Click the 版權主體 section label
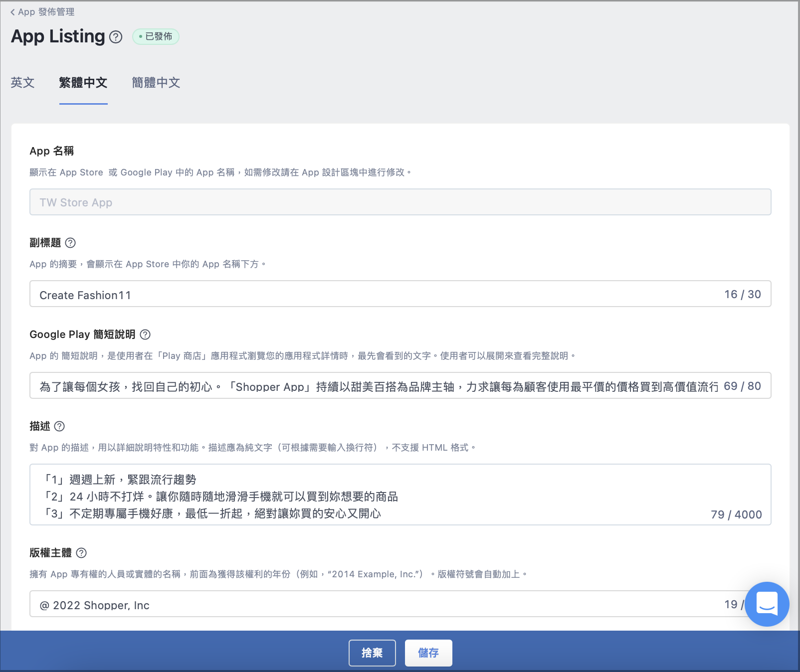Viewport: 800px width, 672px height. pos(51,553)
